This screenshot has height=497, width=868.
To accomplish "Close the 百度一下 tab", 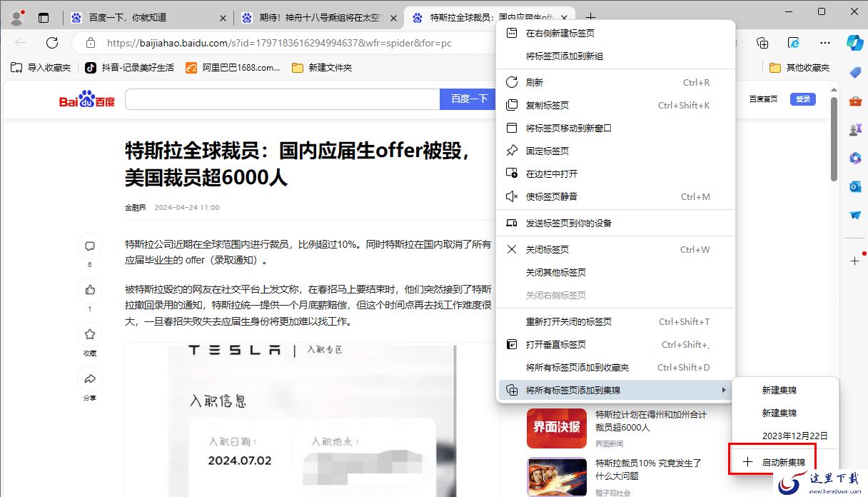I will tap(224, 18).
